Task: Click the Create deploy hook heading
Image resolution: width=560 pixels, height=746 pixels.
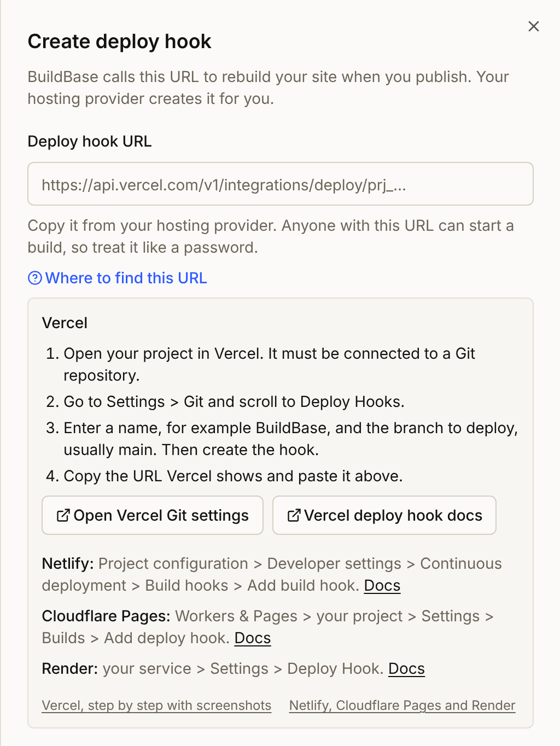Action: 119,42
